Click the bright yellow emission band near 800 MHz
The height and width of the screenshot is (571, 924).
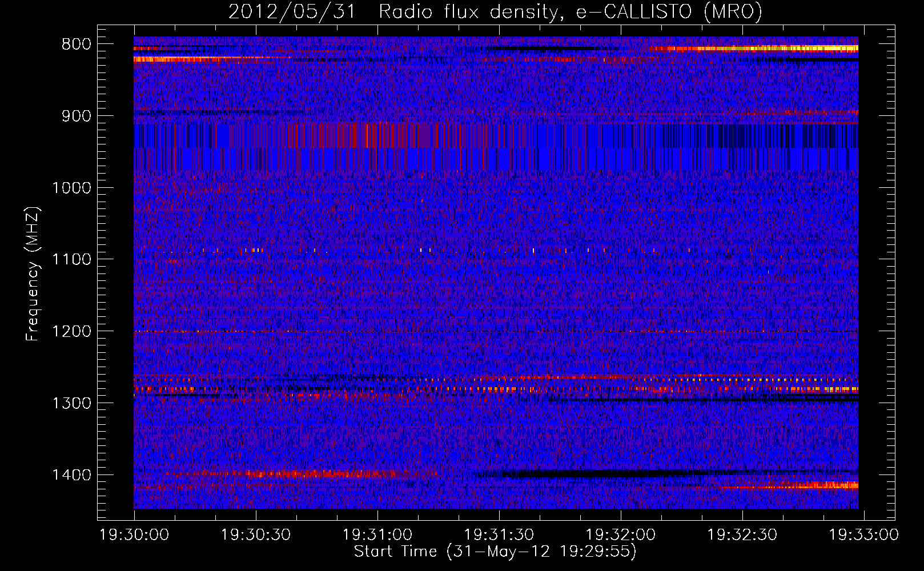(754, 49)
